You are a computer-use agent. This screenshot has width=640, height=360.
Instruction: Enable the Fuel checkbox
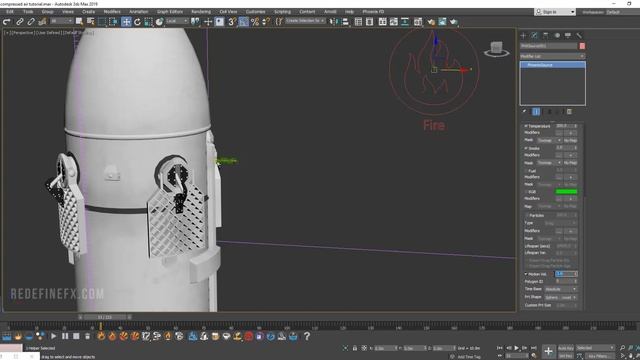[526, 171]
